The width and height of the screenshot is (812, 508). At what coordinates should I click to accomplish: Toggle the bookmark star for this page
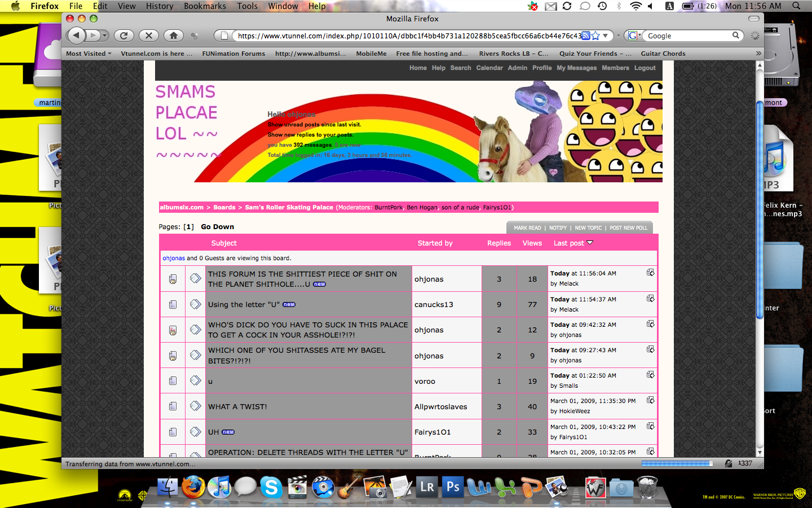coord(595,36)
